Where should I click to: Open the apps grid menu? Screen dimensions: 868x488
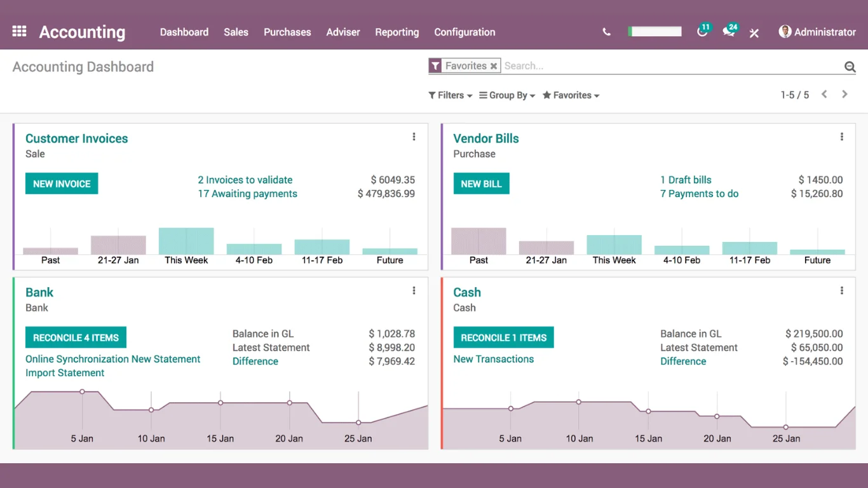click(x=19, y=31)
